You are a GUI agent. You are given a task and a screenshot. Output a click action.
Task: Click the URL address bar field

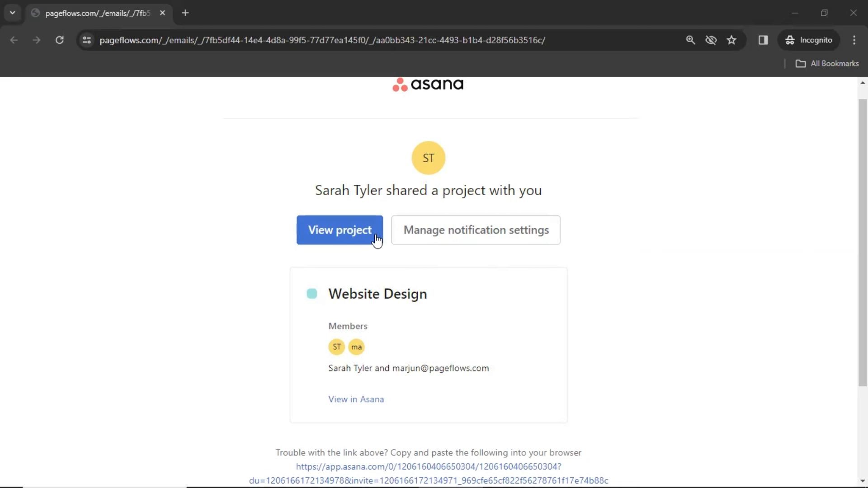tap(322, 40)
